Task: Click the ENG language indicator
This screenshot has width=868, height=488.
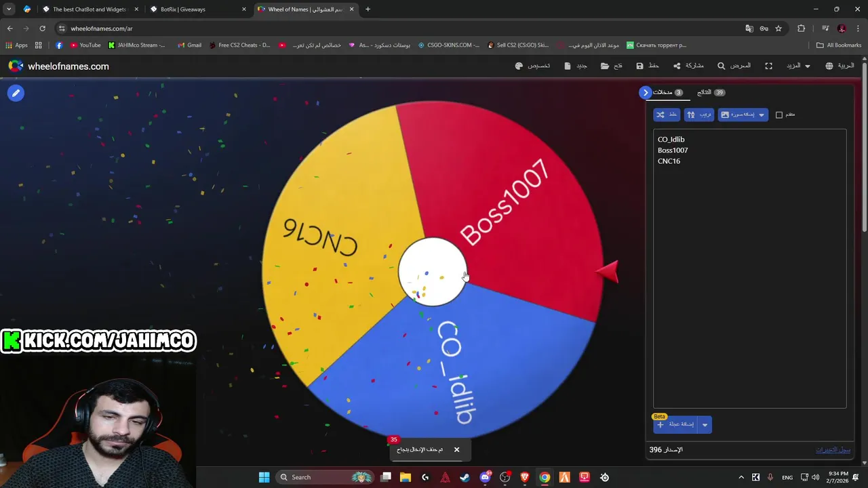Action: [x=787, y=477]
